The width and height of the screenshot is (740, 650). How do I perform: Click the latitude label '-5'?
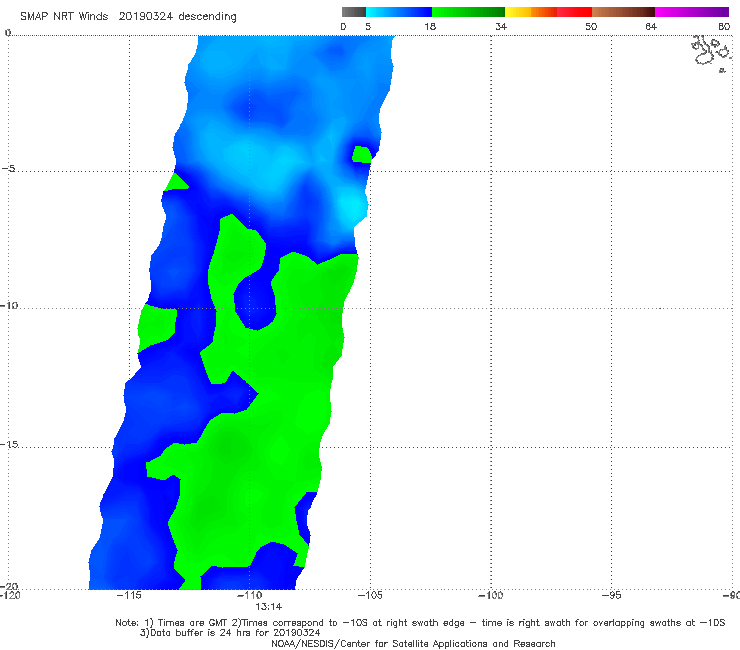pos(8,169)
